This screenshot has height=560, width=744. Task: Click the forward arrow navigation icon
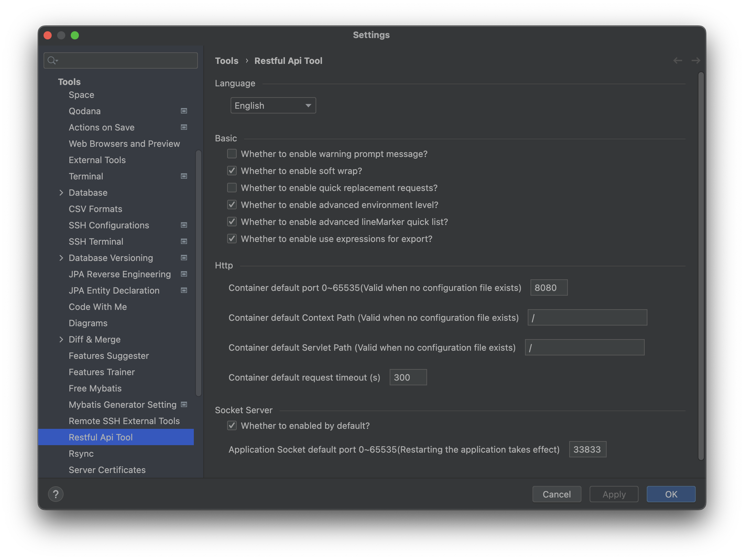[x=696, y=60]
